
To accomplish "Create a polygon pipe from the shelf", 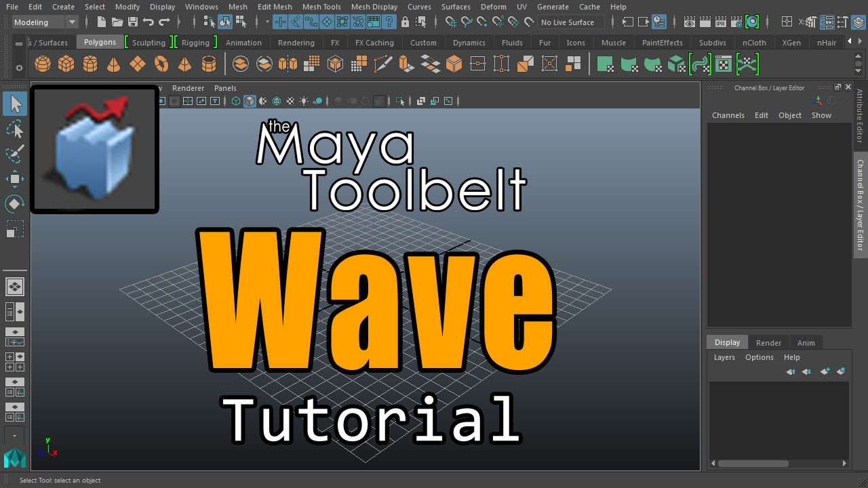I will 209,64.
